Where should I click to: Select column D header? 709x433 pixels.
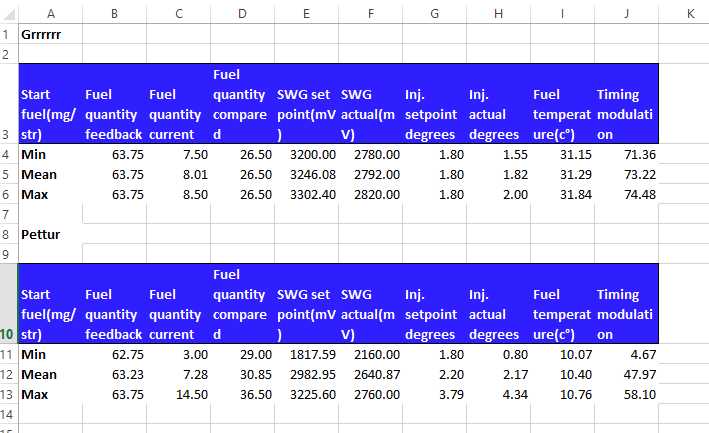242,14
